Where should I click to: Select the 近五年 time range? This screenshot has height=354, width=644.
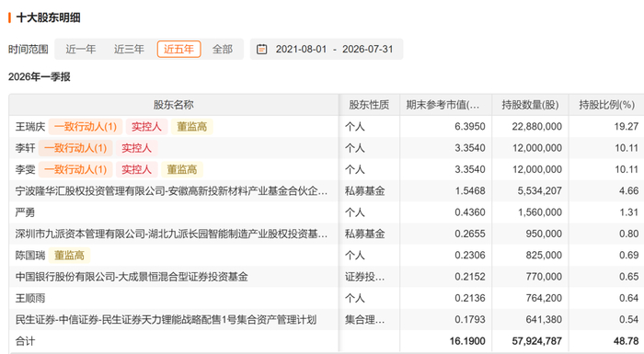[178, 50]
